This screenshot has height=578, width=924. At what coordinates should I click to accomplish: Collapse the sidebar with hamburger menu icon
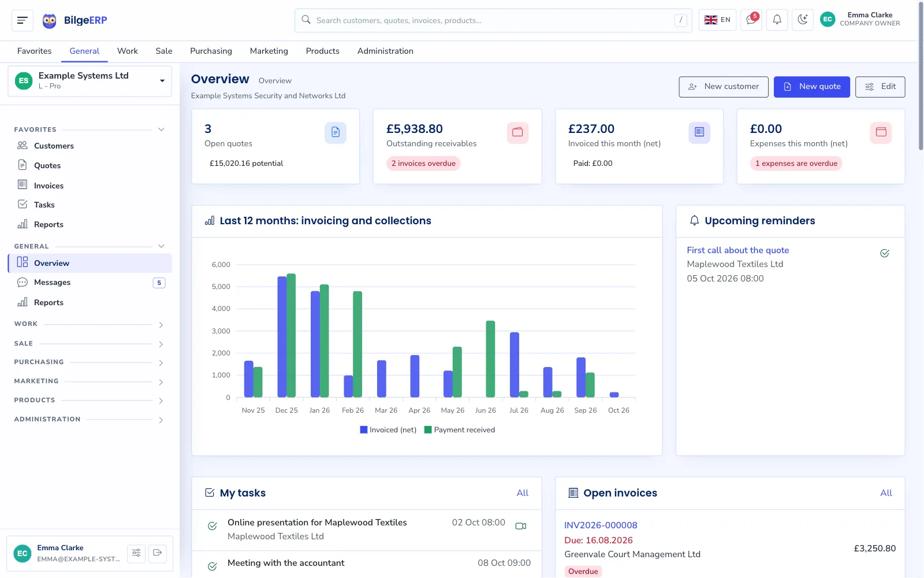click(22, 20)
